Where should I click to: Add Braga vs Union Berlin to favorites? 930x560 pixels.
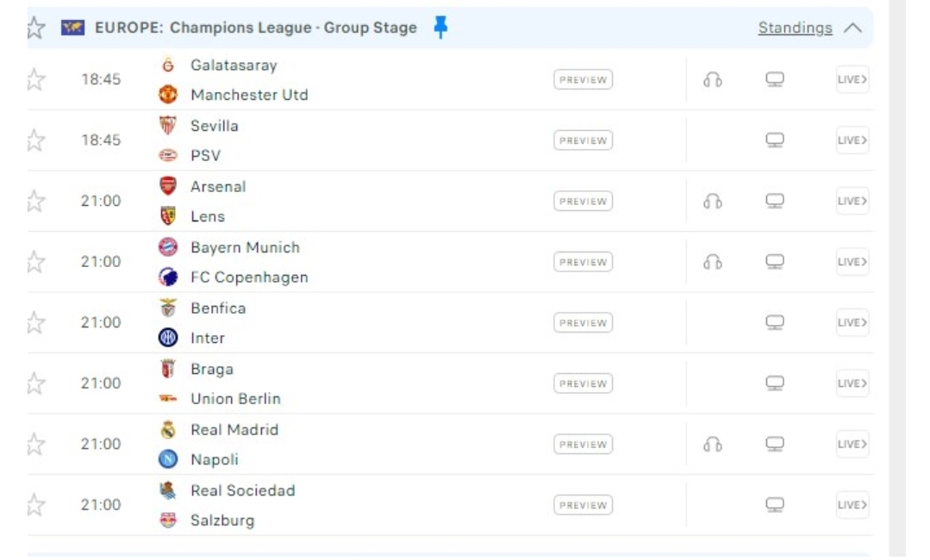coord(35,383)
